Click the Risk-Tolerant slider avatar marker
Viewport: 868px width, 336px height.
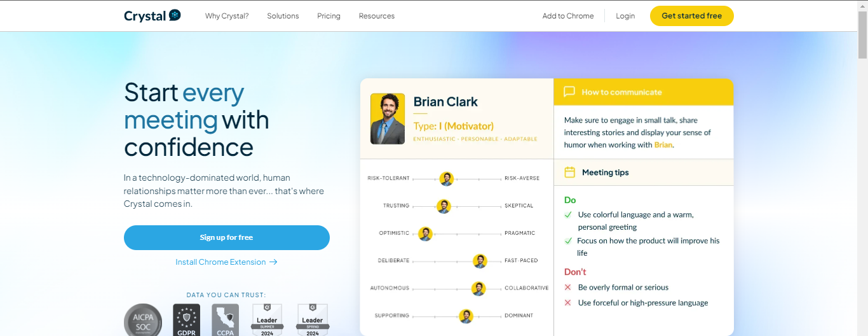tap(447, 179)
